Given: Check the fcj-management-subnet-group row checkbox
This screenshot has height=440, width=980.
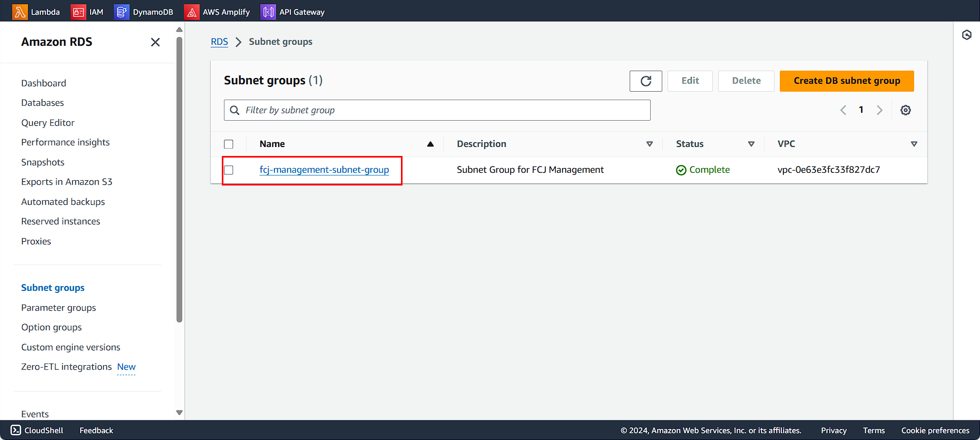Looking at the screenshot, I should [x=229, y=170].
